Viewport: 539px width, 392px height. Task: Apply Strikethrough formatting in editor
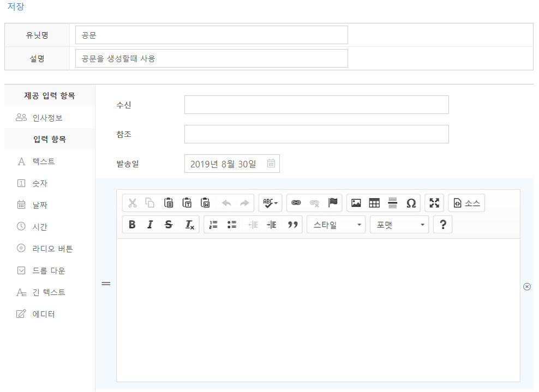tap(169, 225)
